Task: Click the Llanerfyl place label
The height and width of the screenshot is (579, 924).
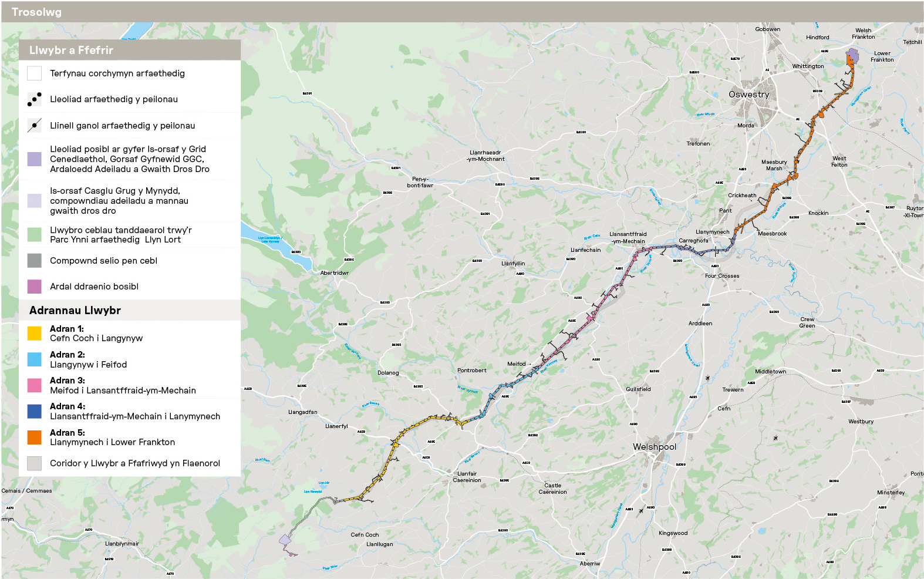Action: 337,426
